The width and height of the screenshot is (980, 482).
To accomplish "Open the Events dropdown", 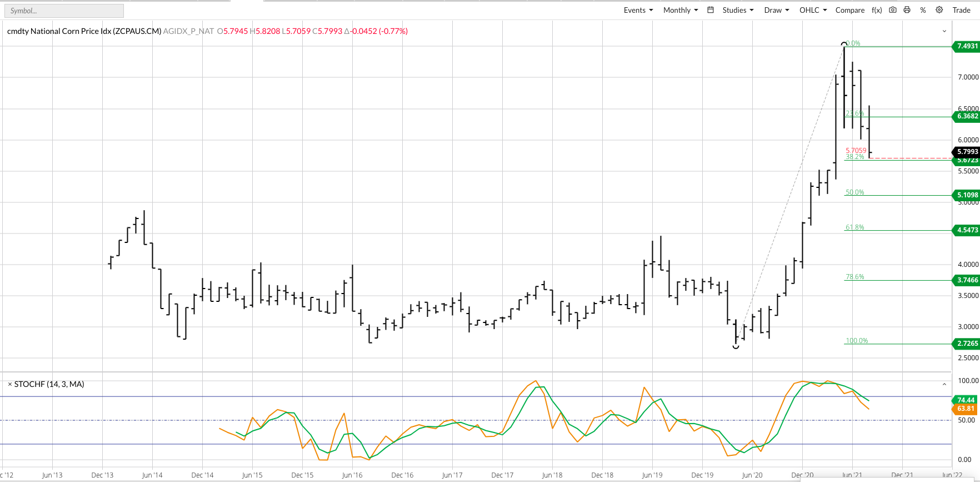I will pos(638,10).
